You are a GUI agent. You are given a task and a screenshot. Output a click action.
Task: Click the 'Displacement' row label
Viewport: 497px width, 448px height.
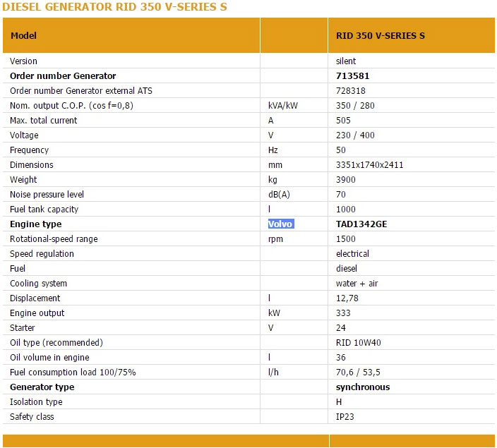35,298
